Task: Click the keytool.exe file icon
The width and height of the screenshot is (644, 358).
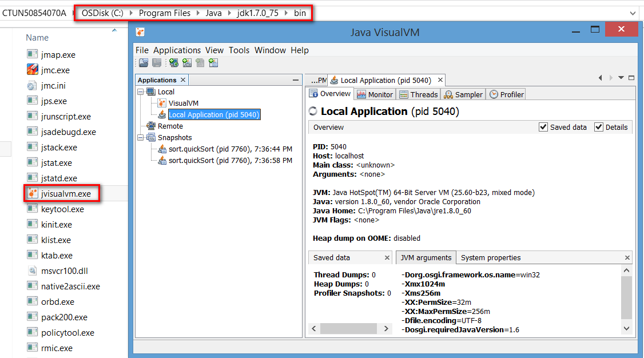Action: click(x=33, y=209)
